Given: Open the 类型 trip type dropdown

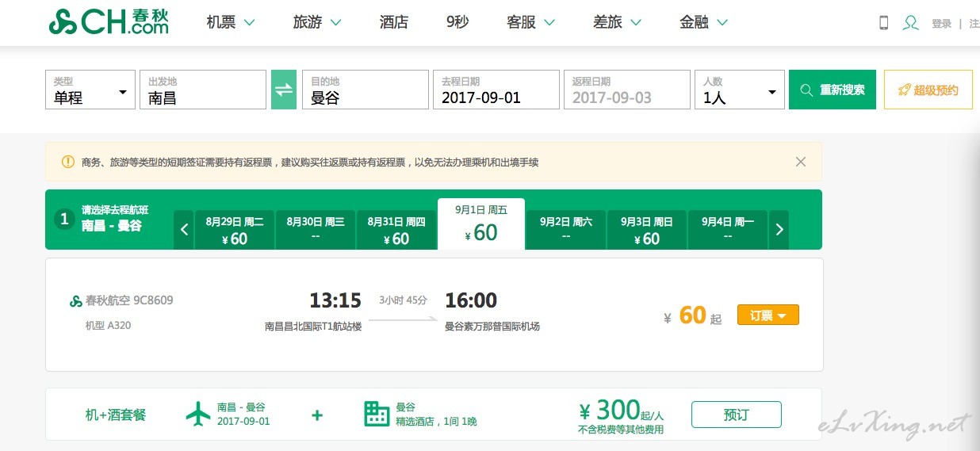Looking at the screenshot, I should coord(90,90).
